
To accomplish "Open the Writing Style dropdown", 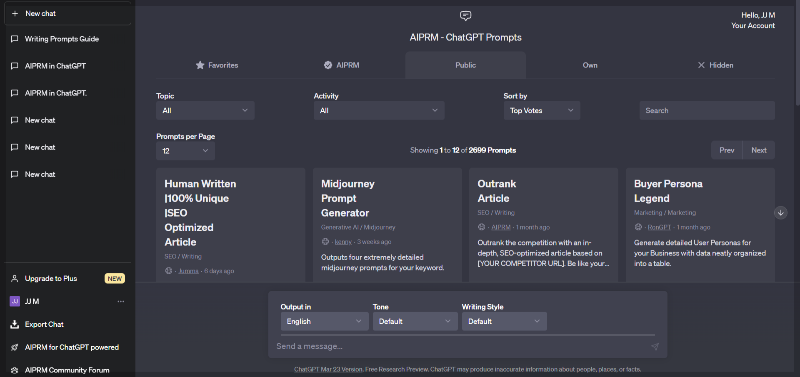I will click(504, 321).
